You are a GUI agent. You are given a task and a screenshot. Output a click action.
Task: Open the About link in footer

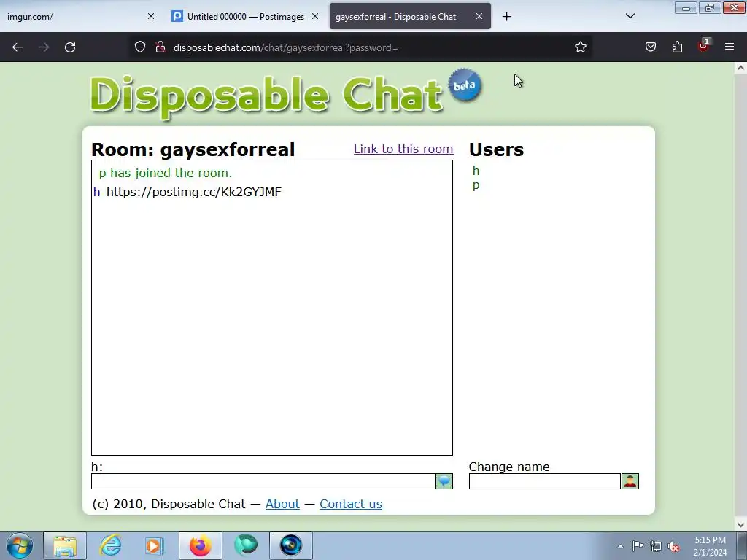point(282,504)
